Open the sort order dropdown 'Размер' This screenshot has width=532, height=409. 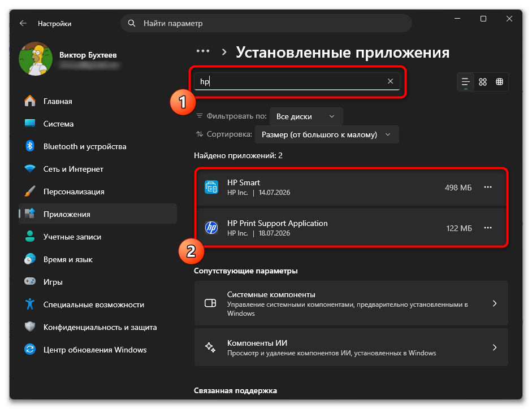click(x=326, y=134)
